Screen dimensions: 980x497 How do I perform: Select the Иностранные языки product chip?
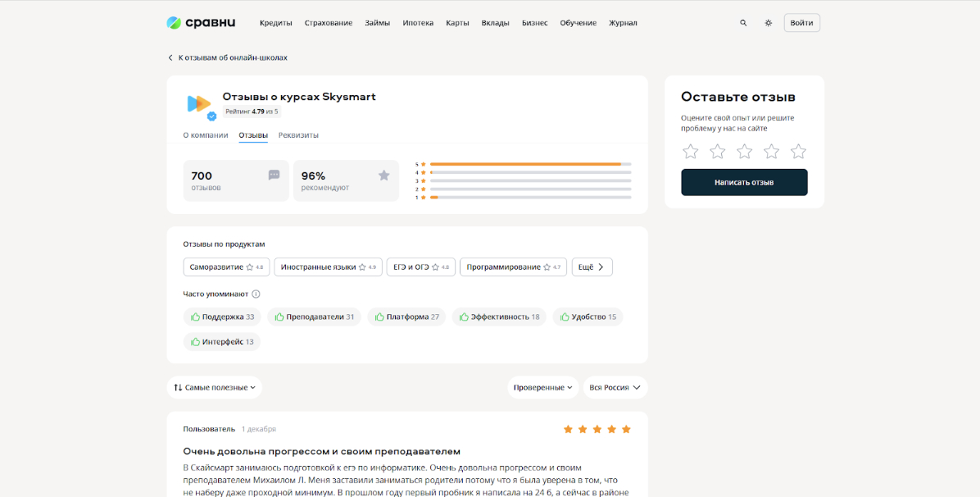coord(328,267)
